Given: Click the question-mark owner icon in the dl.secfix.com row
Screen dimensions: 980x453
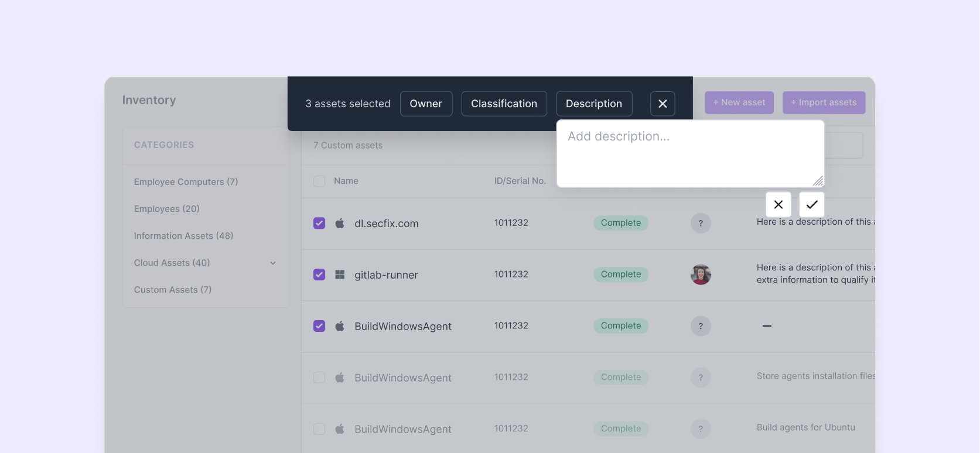Looking at the screenshot, I should tap(701, 223).
